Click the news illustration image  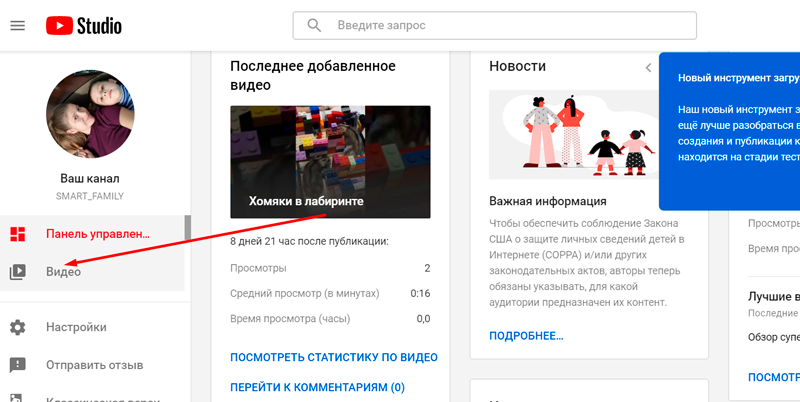(573, 135)
